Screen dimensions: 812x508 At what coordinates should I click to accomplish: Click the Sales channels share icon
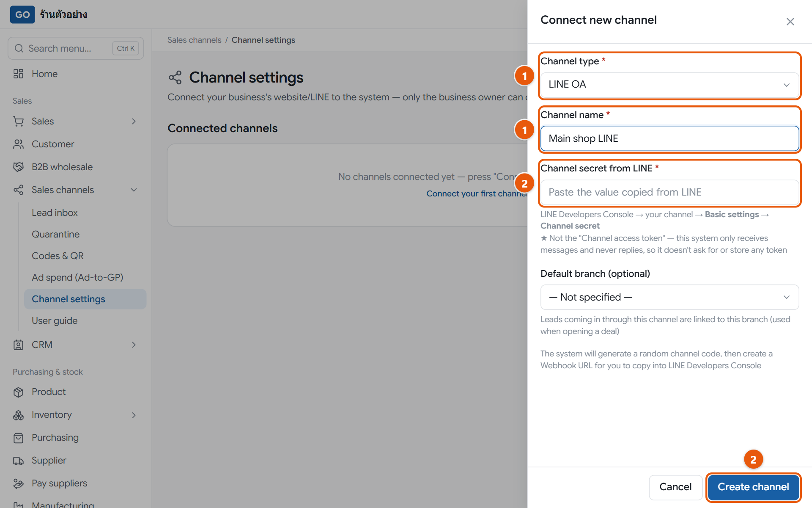(18, 190)
